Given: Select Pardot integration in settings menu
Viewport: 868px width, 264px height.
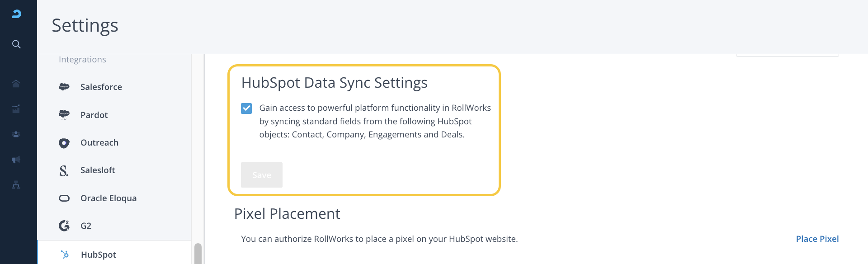Looking at the screenshot, I should 94,115.
